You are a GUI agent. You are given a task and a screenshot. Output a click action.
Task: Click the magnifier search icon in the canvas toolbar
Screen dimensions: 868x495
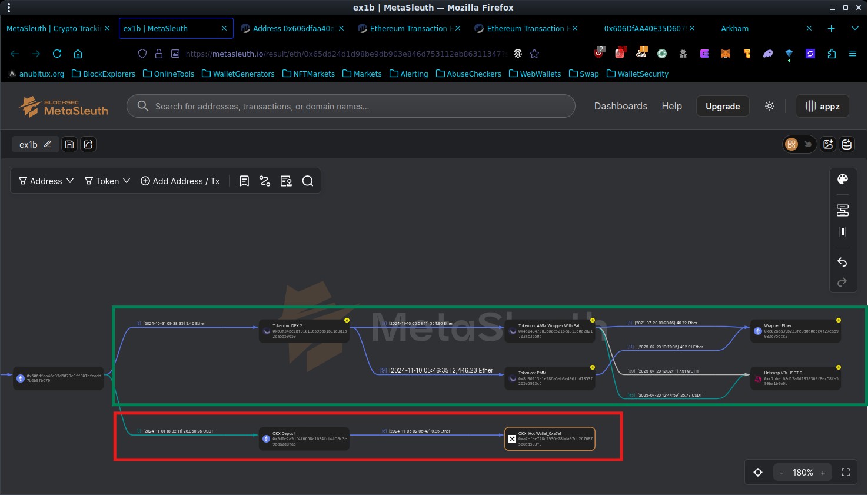coord(308,181)
